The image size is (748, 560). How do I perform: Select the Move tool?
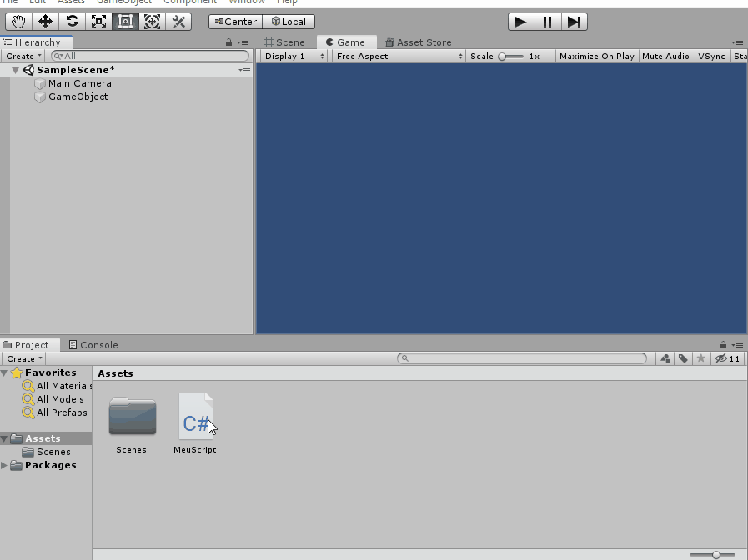(45, 22)
